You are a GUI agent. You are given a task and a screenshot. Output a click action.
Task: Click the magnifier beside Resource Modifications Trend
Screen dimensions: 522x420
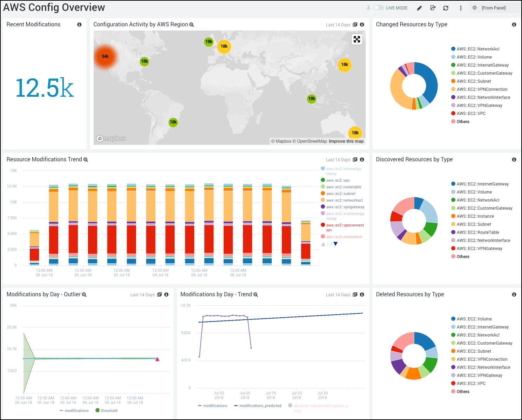click(86, 160)
